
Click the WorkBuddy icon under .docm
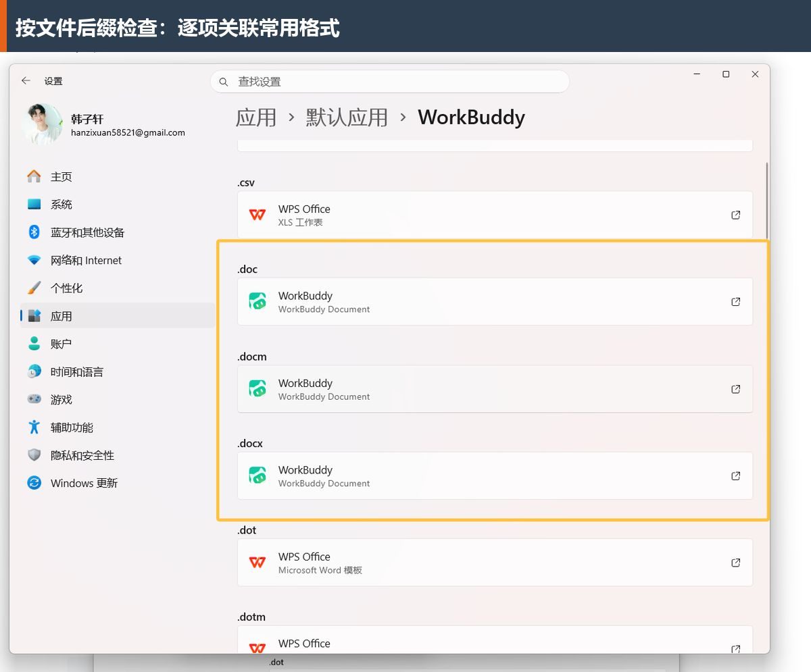(257, 388)
